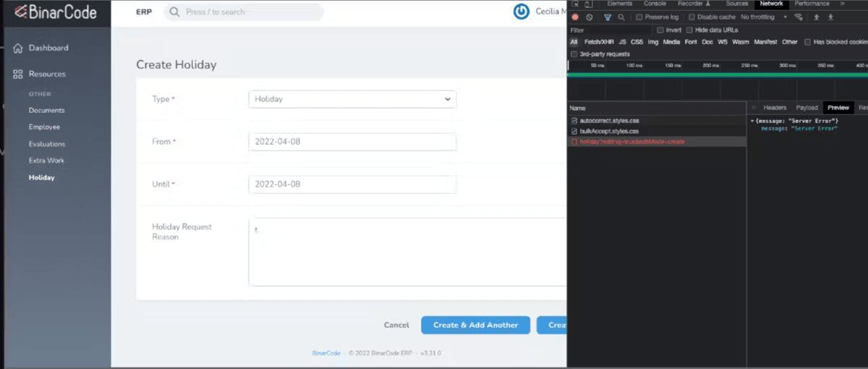The width and height of the screenshot is (868, 369).
Task: Click the failed holiday request red icon
Action: tap(574, 142)
